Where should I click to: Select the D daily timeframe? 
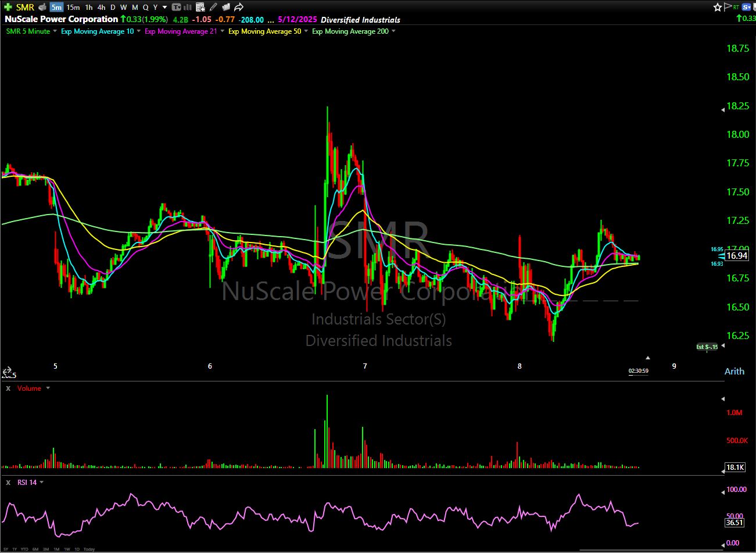coord(113,8)
